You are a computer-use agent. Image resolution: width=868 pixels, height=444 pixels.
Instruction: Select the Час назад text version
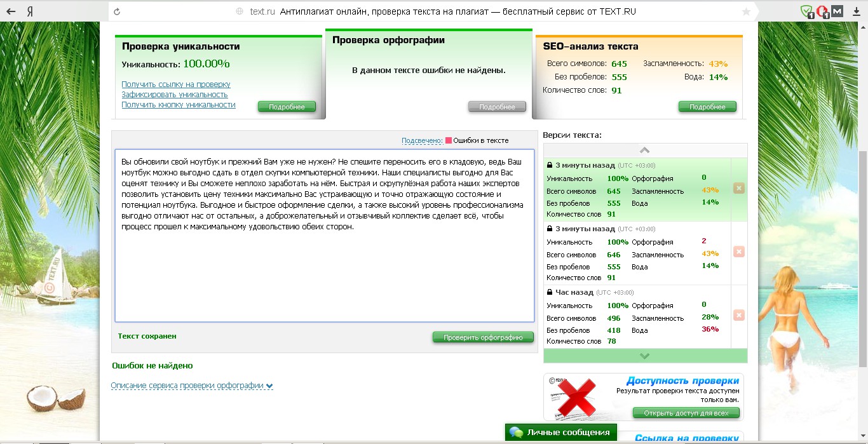click(637, 316)
